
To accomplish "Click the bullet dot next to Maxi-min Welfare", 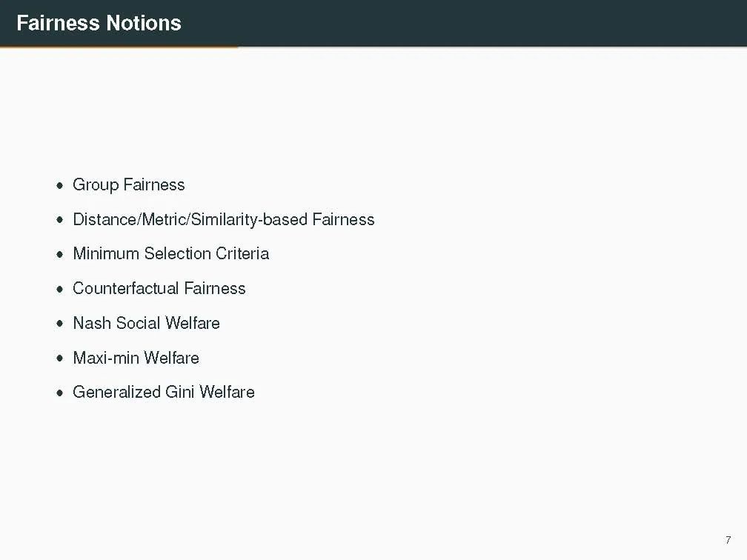I will coord(59,358).
